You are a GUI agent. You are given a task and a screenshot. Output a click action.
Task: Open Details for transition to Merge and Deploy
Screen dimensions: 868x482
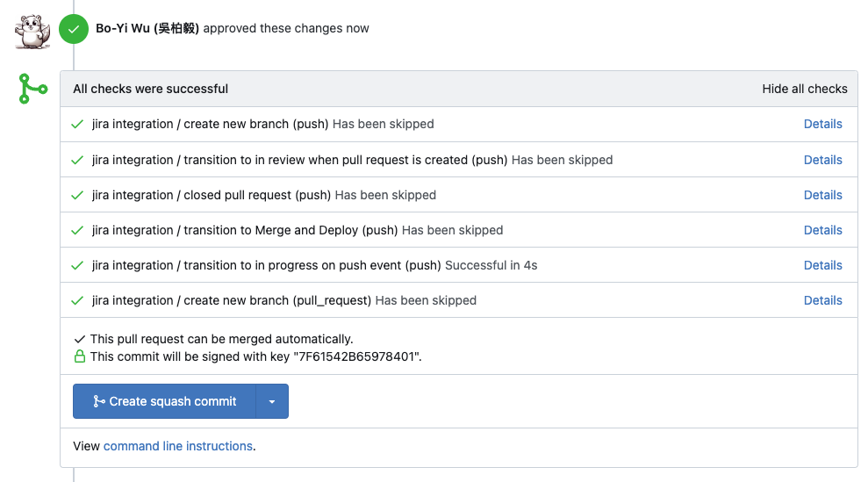point(822,230)
